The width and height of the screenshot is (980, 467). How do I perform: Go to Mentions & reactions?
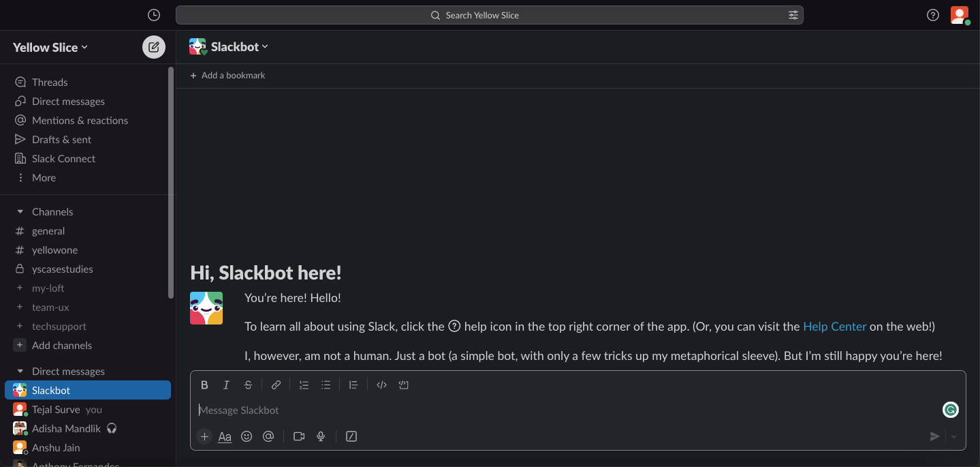pos(80,121)
